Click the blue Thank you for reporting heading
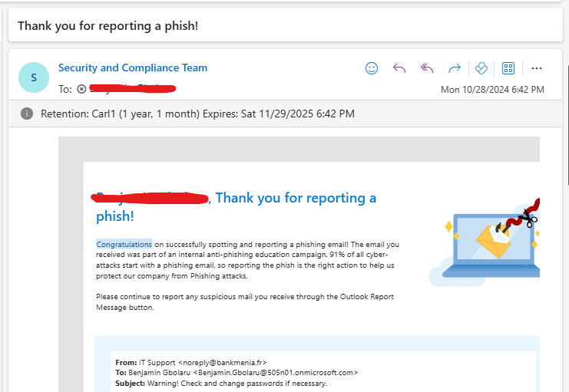This screenshot has width=569, height=392. tap(296, 198)
